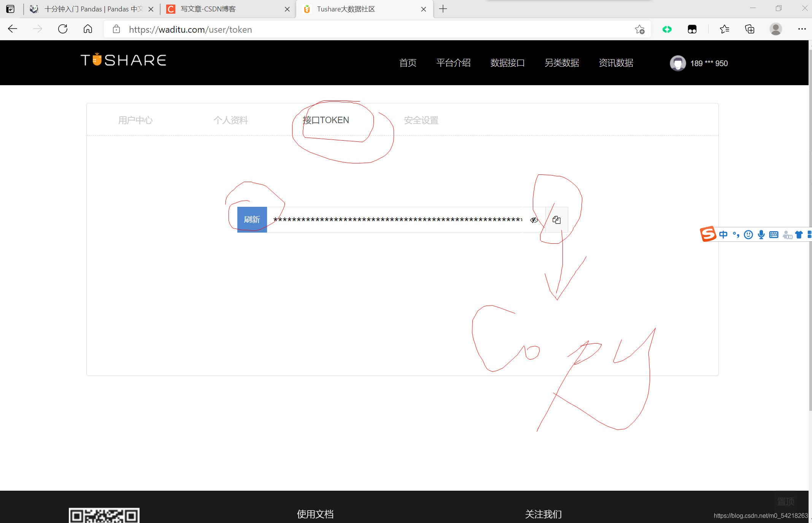This screenshot has height=523, width=812.
Task: Click the blue 刷新 button
Action: point(252,220)
